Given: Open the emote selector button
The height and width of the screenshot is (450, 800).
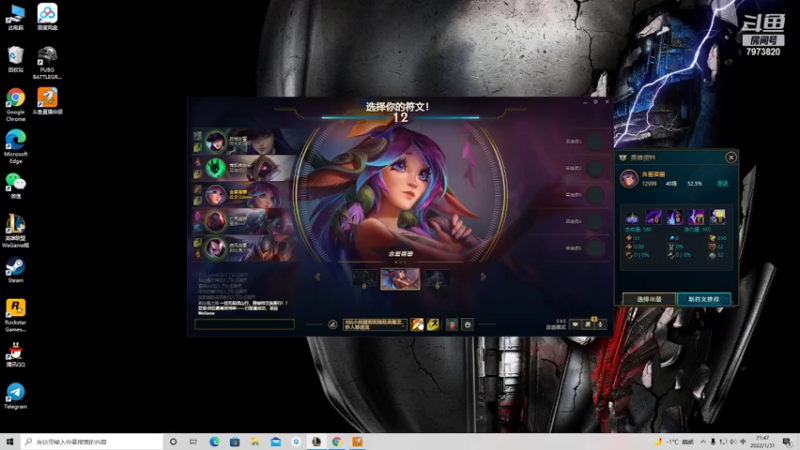Looking at the screenshot, I should click(467, 324).
